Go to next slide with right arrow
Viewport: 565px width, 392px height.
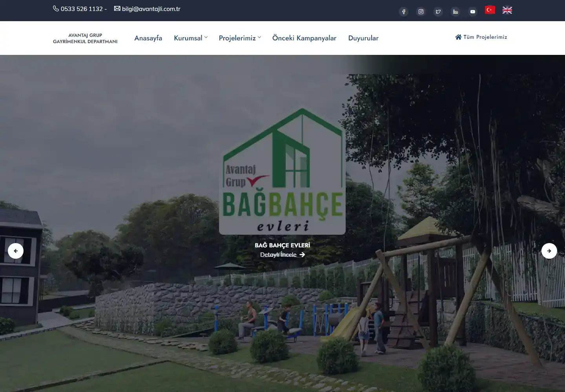pyautogui.click(x=549, y=251)
